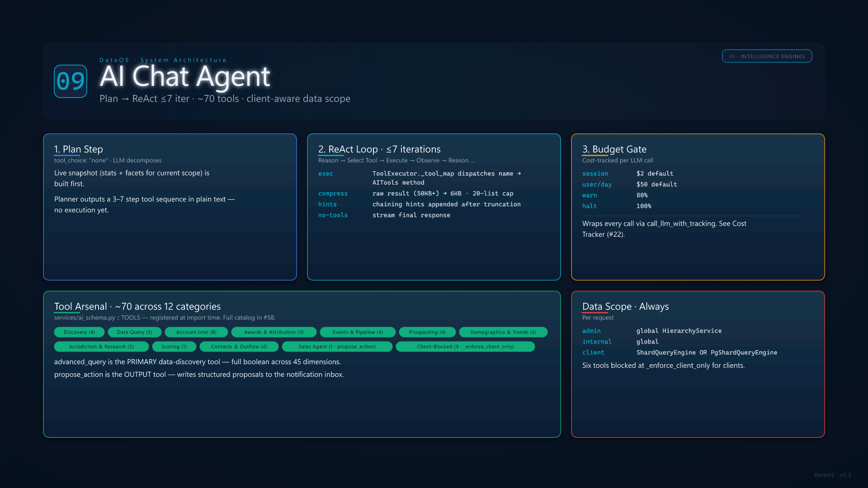The width and height of the screenshot is (868, 488).
Task: Click the 100% halt value
Action: [644, 206]
